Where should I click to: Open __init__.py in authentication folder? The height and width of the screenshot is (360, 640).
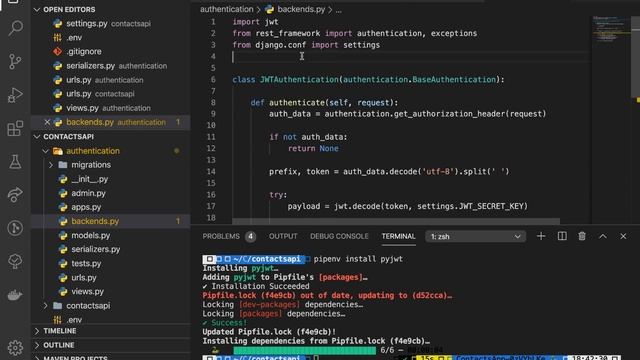pyautogui.click(x=89, y=179)
